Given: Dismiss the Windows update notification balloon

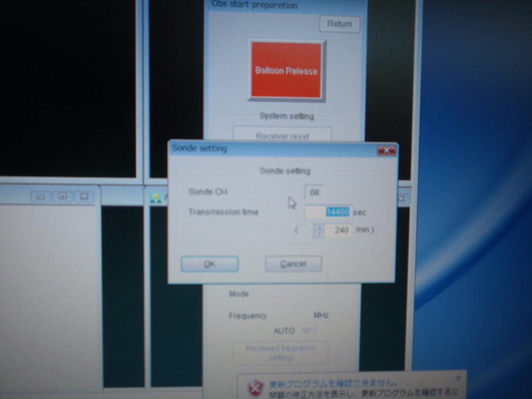Looking at the screenshot, I should coord(459,378).
